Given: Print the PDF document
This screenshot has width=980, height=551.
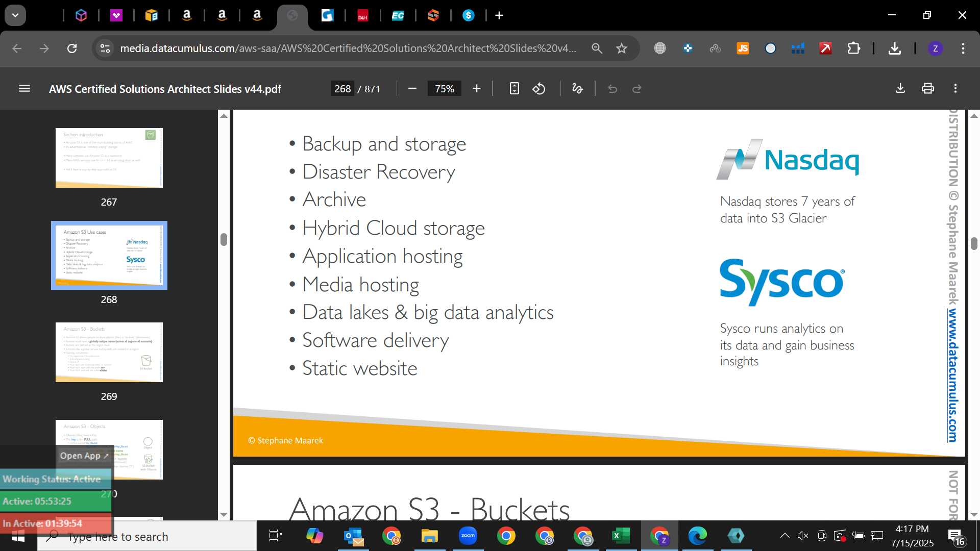Looking at the screenshot, I should [x=928, y=89].
